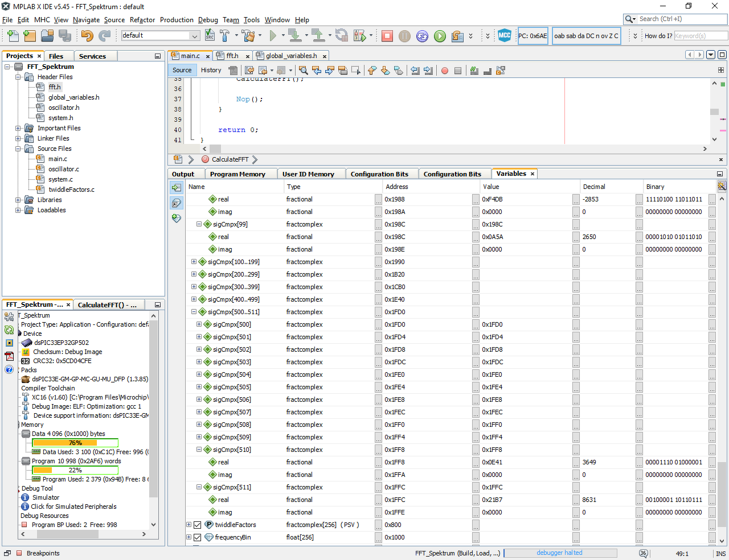Click the Debug Main Project icon

359,36
